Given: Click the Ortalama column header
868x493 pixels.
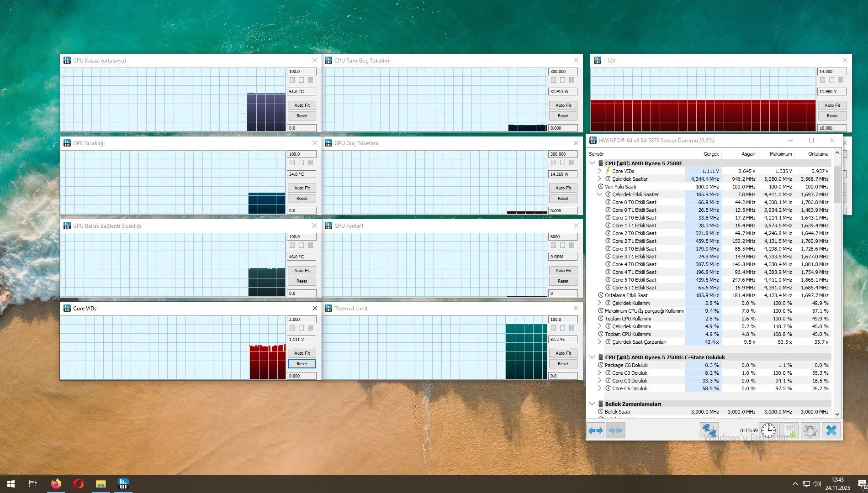Looking at the screenshot, I should pyautogui.click(x=818, y=154).
